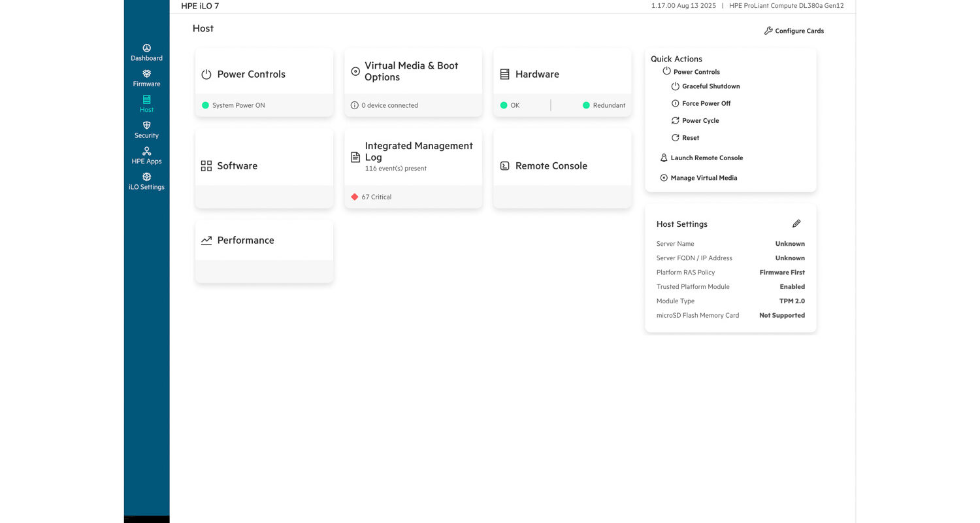This screenshot has height=523, width=980.
Task: Open Manage Virtual Media link
Action: pyautogui.click(x=703, y=178)
